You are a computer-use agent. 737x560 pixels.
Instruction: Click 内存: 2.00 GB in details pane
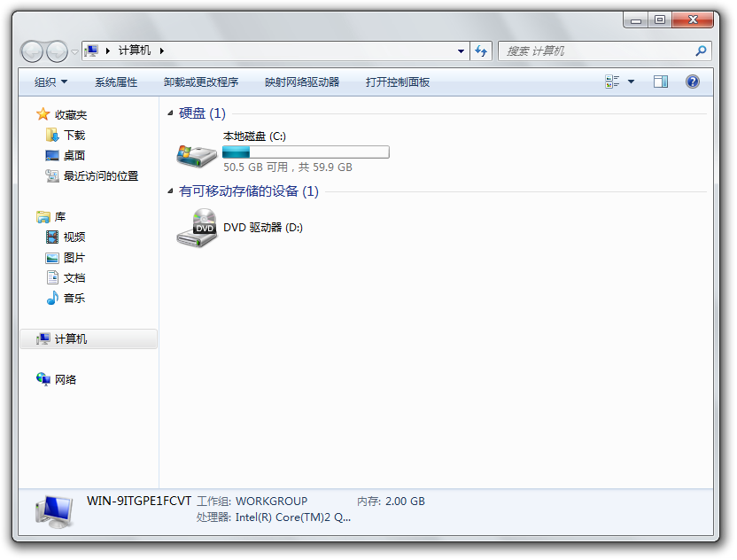pyautogui.click(x=391, y=502)
